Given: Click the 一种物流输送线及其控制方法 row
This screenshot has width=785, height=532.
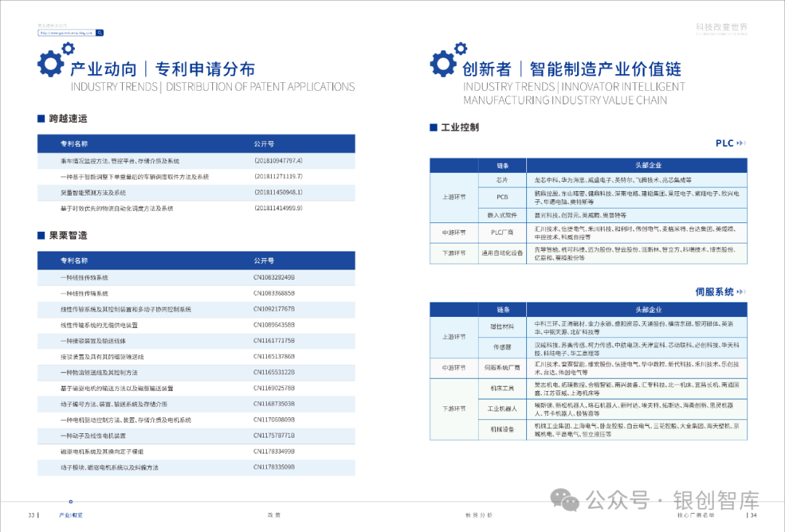Looking at the screenshot, I should coord(196,372).
